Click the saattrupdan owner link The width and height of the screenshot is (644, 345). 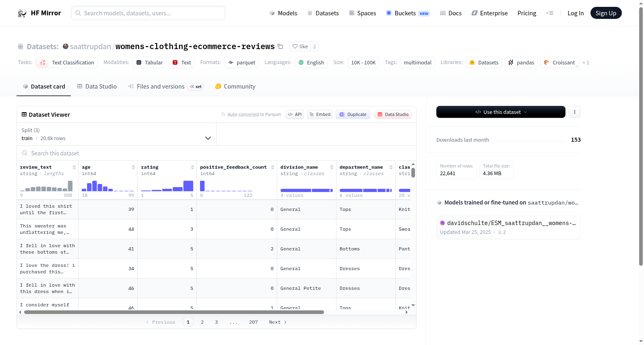[x=91, y=47]
